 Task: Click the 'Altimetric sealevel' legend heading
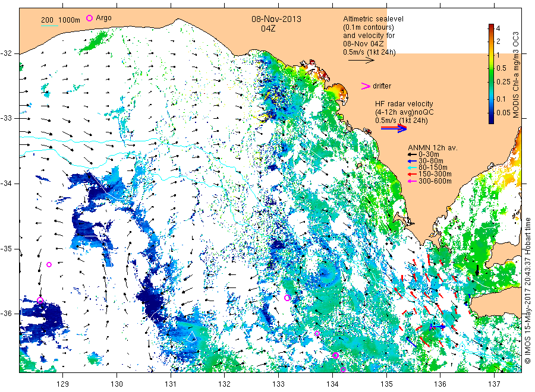[373, 19]
